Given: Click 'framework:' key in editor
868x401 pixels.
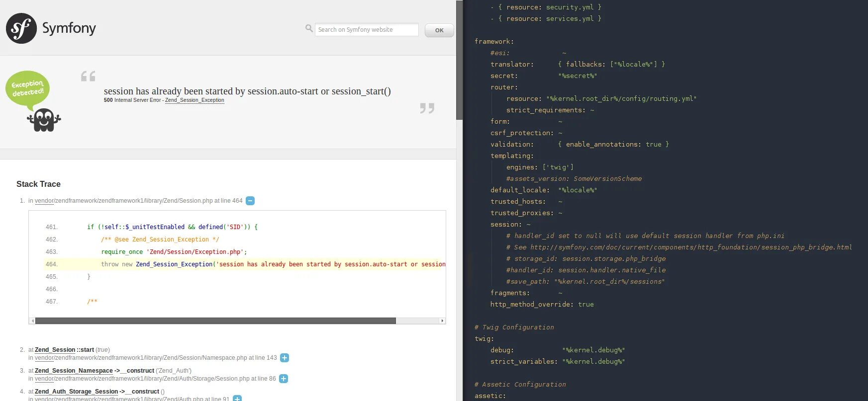Looking at the screenshot, I should point(494,42).
